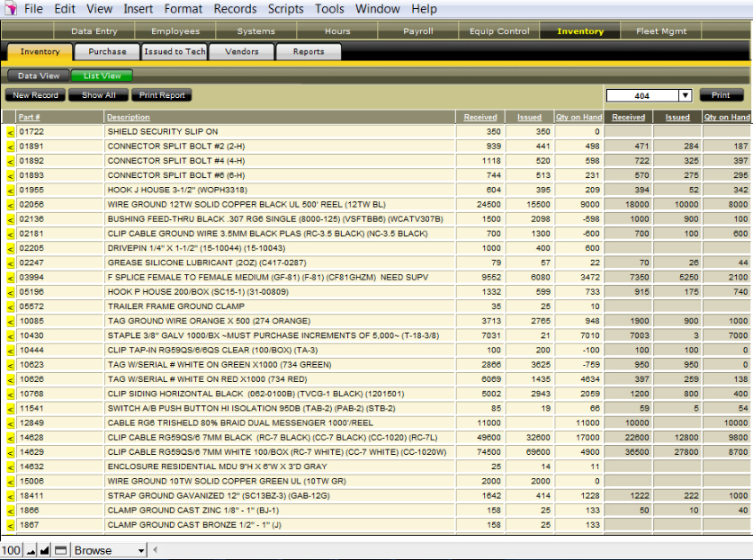753x560 pixels.
Task: Click the New Record button
Action: coord(35,95)
